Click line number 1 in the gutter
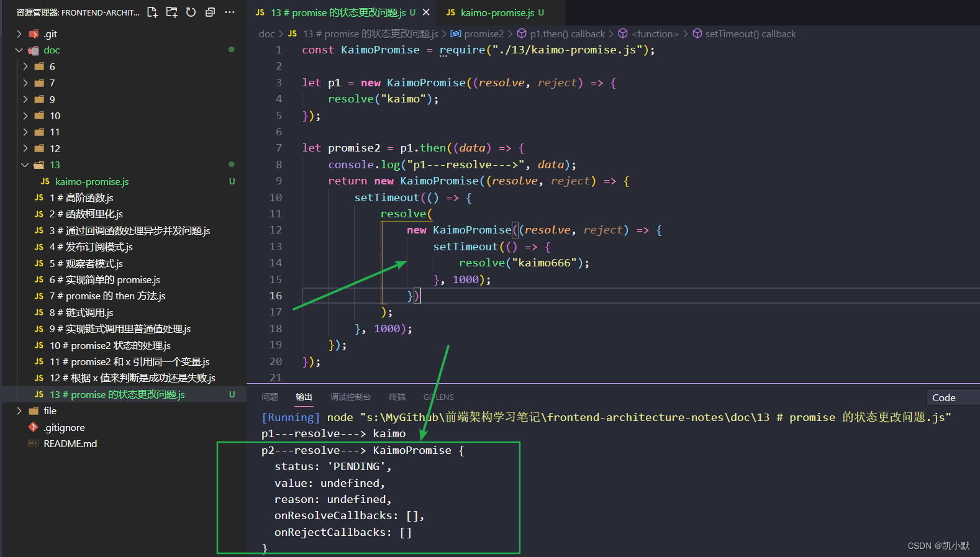Viewport: 980px width, 557px height. [x=279, y=50]
